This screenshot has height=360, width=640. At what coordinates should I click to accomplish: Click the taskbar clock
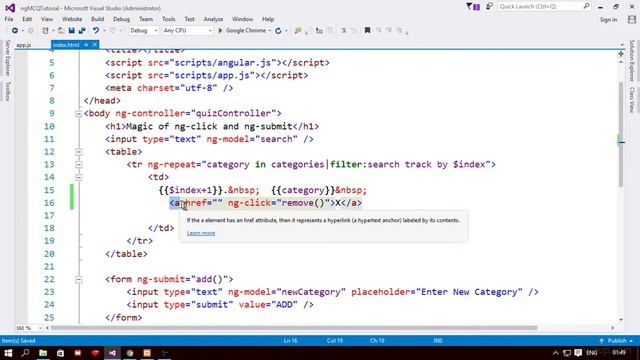(x=619, y=353)
